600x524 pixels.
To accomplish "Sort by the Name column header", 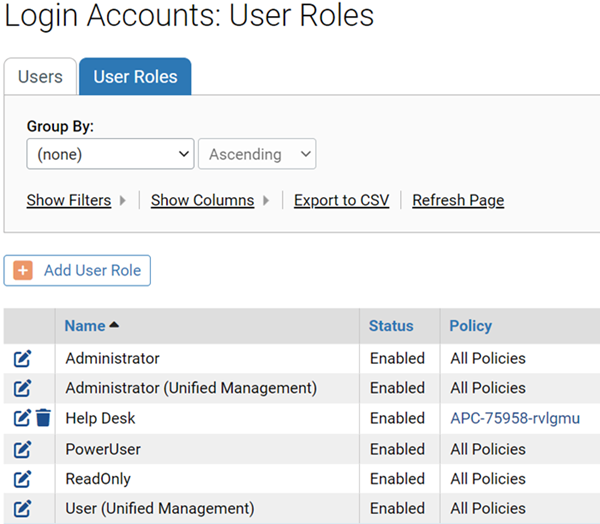I will tap(85, 326).
